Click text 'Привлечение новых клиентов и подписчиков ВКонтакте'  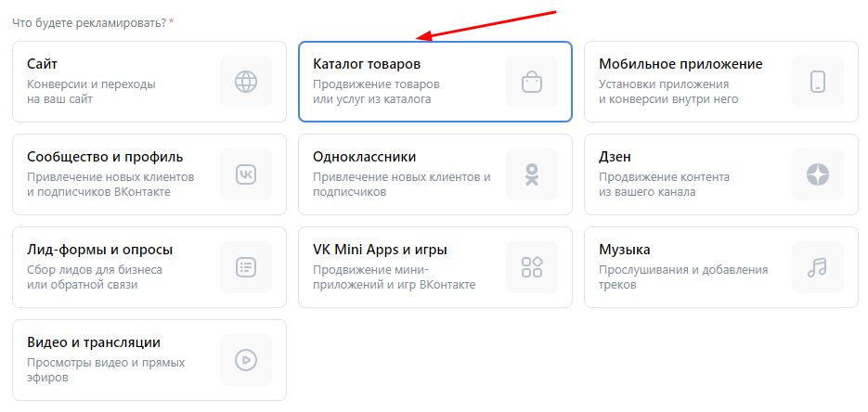pyautogui.click(x=110, y=185)
